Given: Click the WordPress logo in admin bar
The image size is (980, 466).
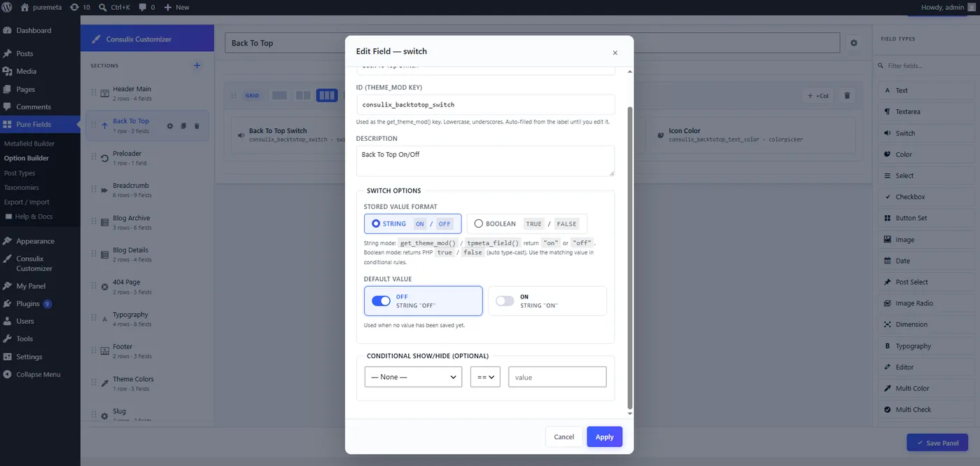Looking at the screenshot, I should pos(6,7).
